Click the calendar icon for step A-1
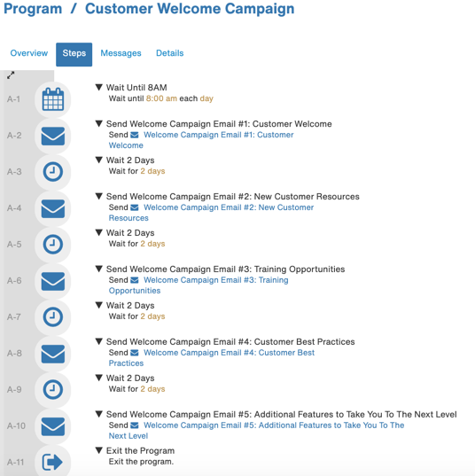 click(x=53, y=99)
